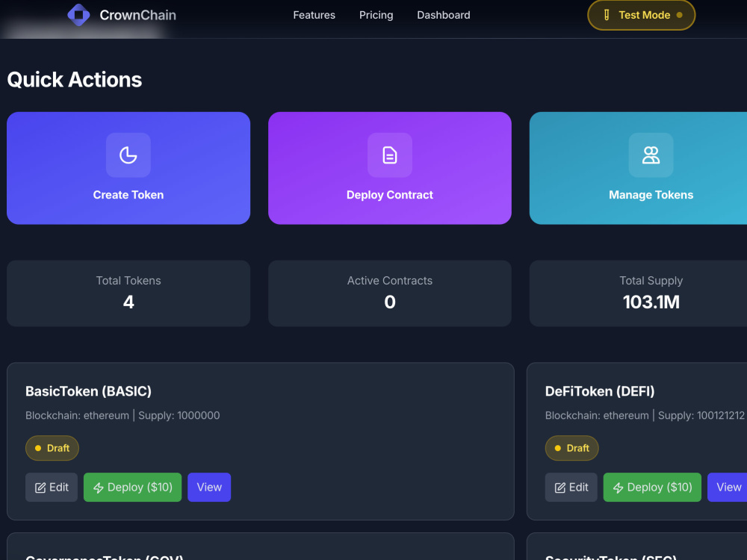
Task: Click the Total Supply label
Action: (x=651, y=281)
